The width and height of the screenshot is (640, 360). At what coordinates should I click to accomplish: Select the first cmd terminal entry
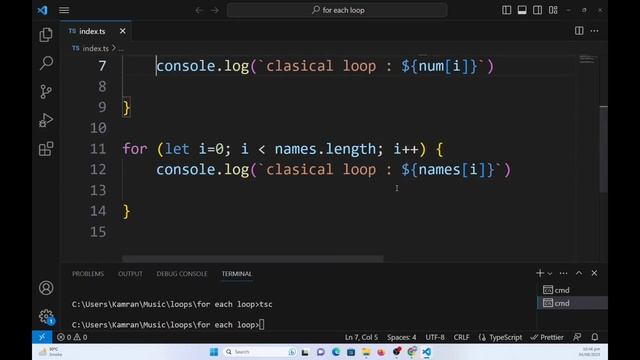[x=572, y=290]
